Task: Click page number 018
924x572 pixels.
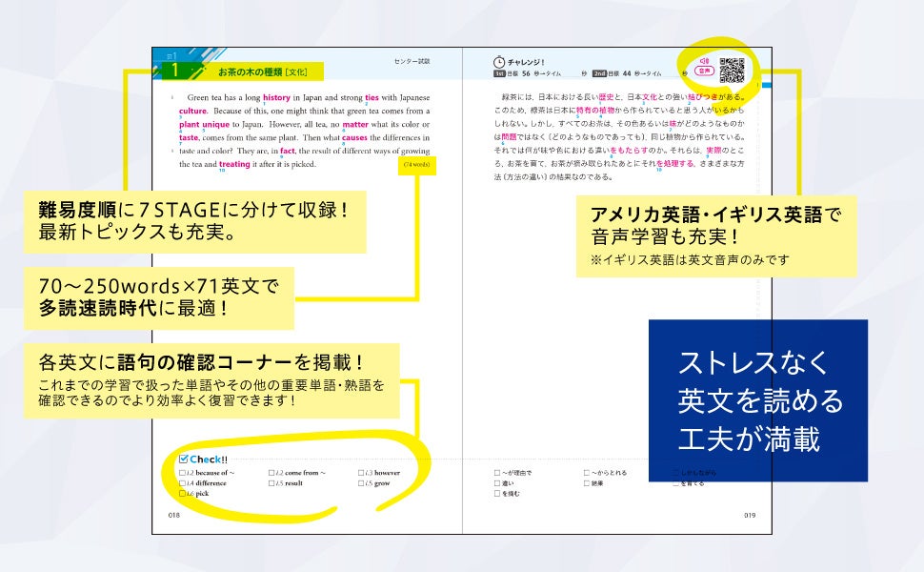Action: pyautogui.click(x=173, y=516)
